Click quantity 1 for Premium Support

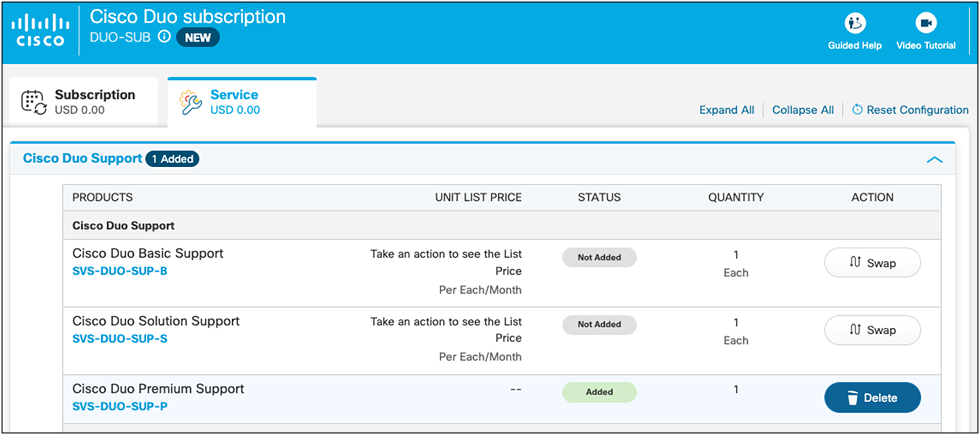[736, 389]
